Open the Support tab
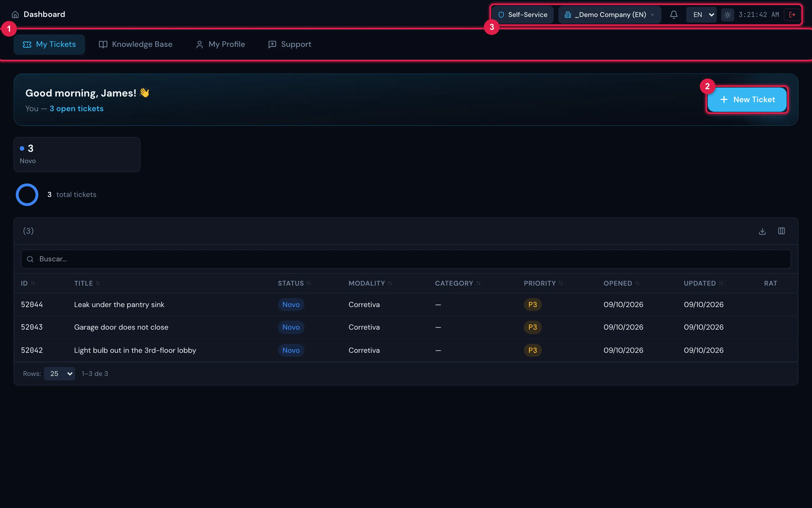This screenshot has width=812, height=508. point(290,44)
